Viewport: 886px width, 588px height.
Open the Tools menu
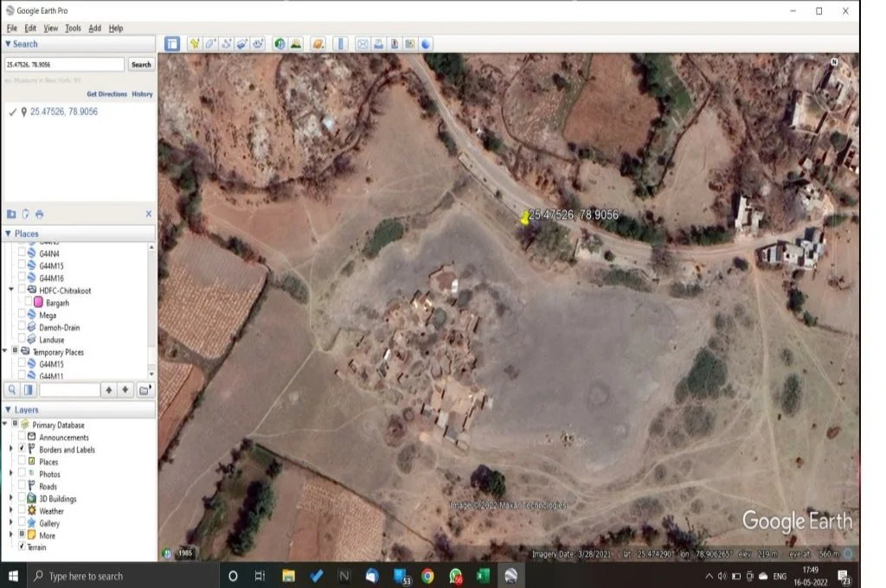(72, 27)
